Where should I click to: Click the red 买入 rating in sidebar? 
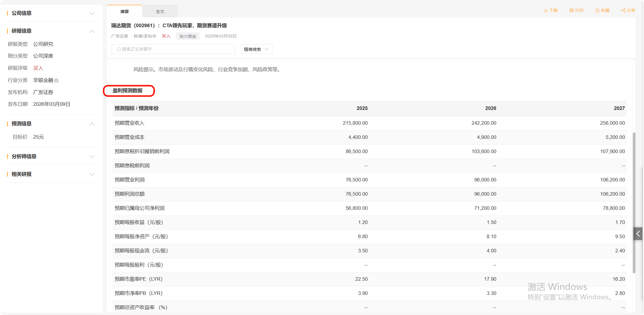pos(38,68)
